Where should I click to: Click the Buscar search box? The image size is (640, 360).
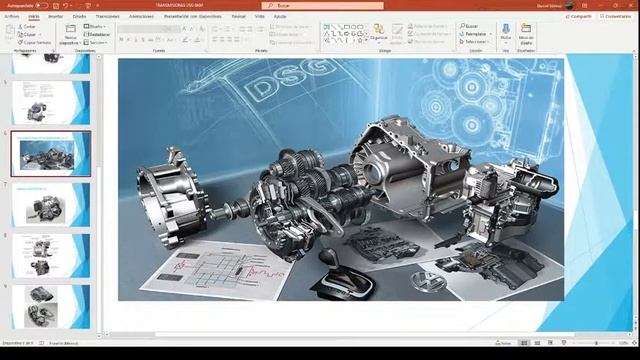click(x=322, y=6)
